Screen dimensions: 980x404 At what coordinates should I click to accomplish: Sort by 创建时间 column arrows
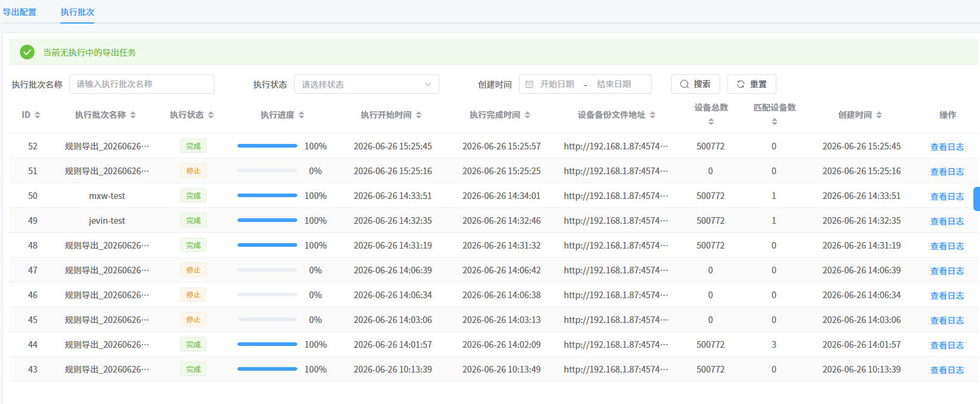pyautogui.click(x=879, y=115)
